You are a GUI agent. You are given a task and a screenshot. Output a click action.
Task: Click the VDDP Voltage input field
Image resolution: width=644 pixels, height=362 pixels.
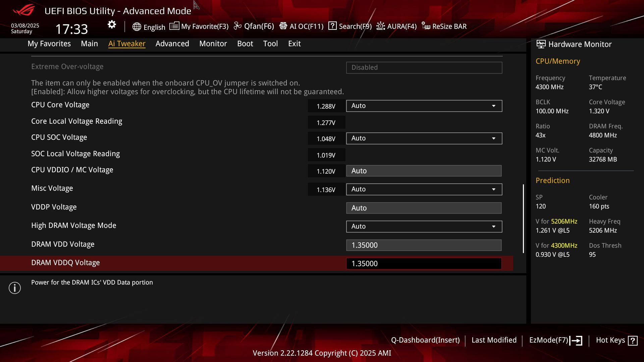point(424,208)
